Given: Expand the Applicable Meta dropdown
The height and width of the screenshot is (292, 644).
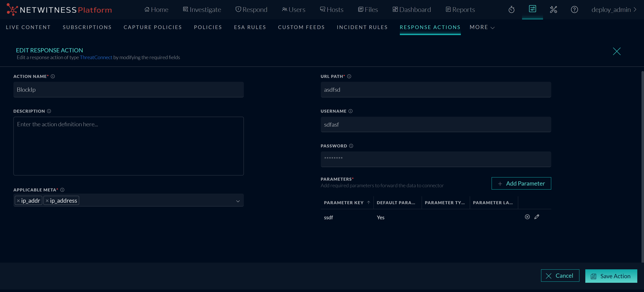Looking at the screenshot, I should 238,201.
